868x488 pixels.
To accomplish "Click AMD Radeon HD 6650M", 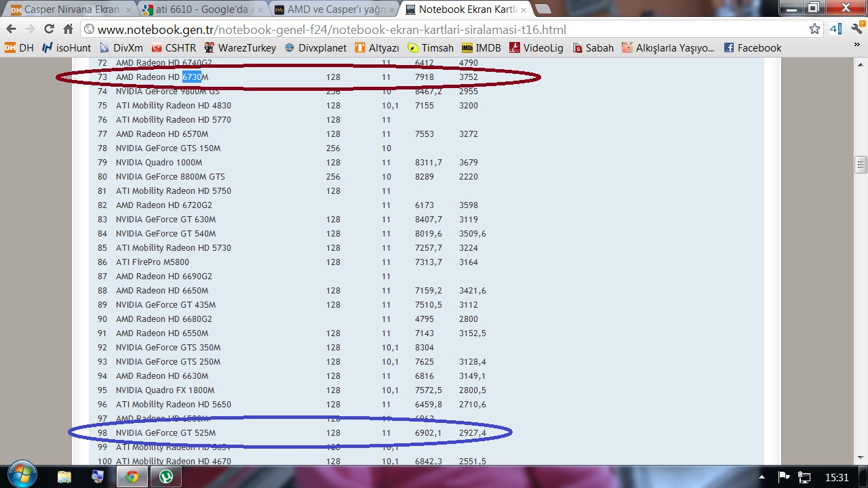I will 162,291.
